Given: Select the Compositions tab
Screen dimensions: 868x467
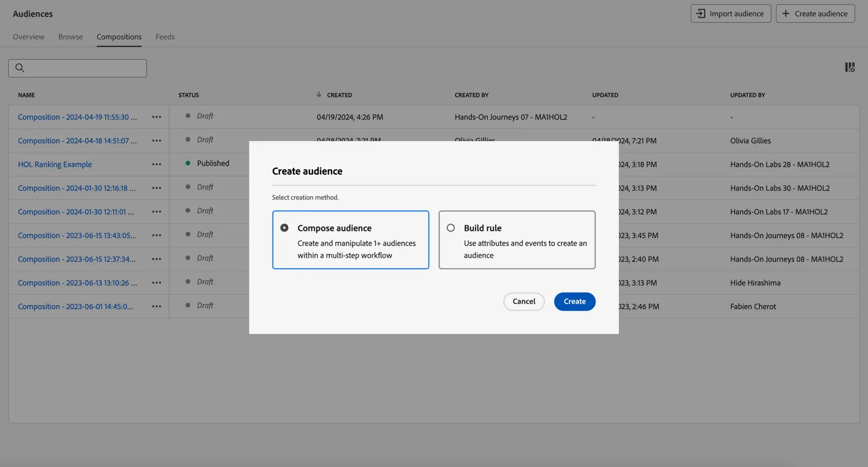Looking at the screenshot, I should click(x=119, y=36).
